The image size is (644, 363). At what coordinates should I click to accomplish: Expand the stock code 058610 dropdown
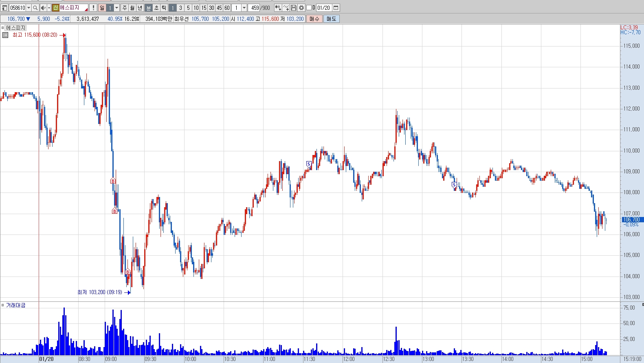[x=29, y=8]
